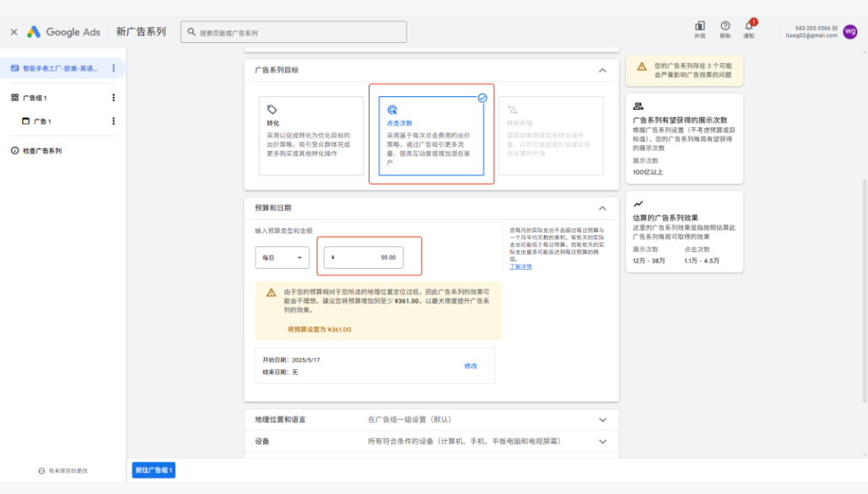Screen dimensions: 868x494
Task: Collapse the 广告系列目标 section
Action: pos(602,70)
